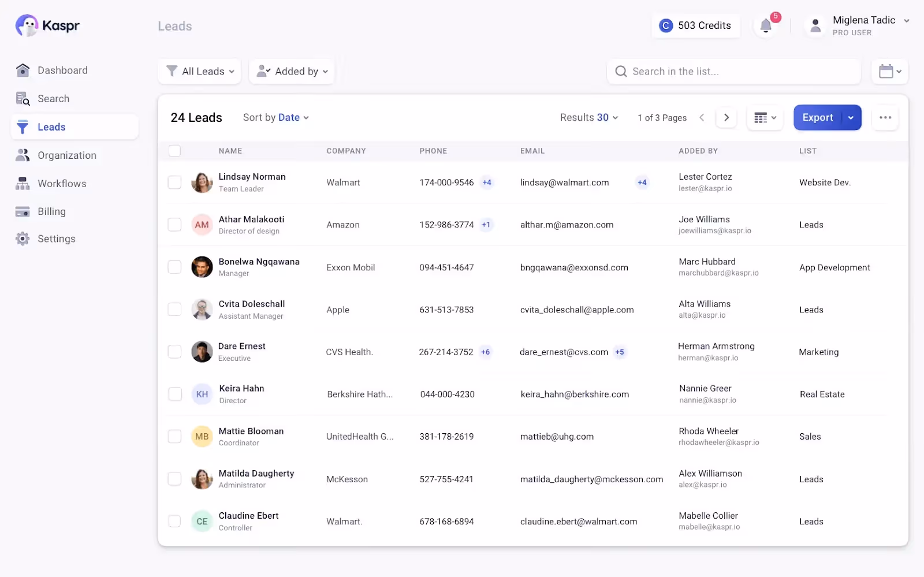924x577 pixels.
Task: Go to the next page of leads
Action: 726,117
